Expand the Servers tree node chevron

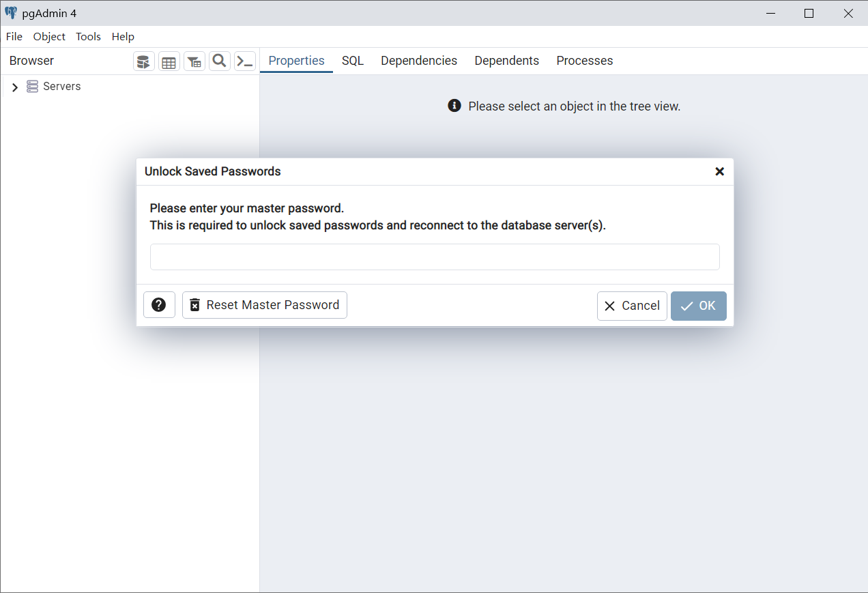tap(15, 87)
